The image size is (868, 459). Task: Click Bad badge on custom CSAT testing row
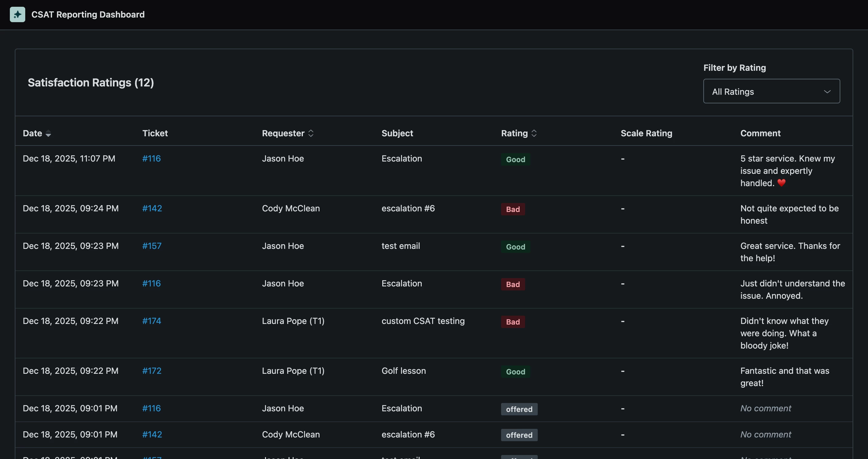click(x=512, y=322)
